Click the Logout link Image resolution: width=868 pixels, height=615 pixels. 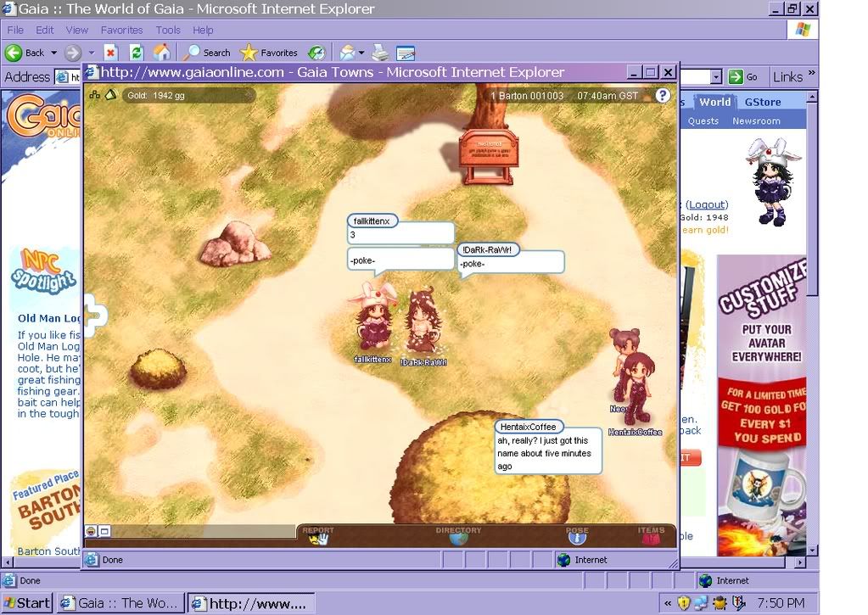(707, 204)
